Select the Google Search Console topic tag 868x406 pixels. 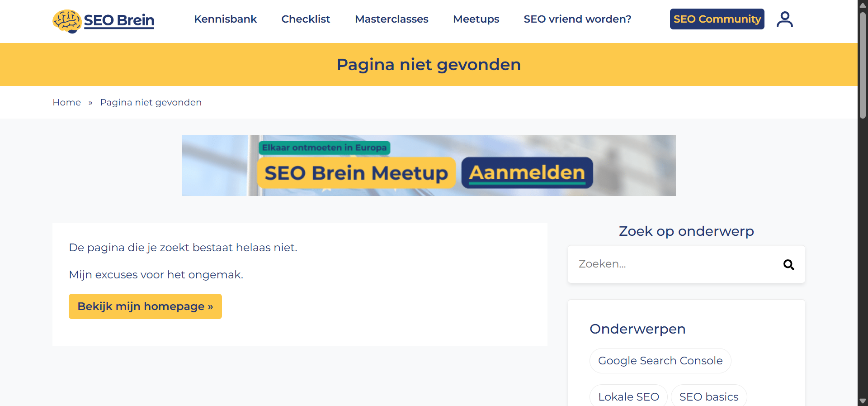[x=660, y=360]
